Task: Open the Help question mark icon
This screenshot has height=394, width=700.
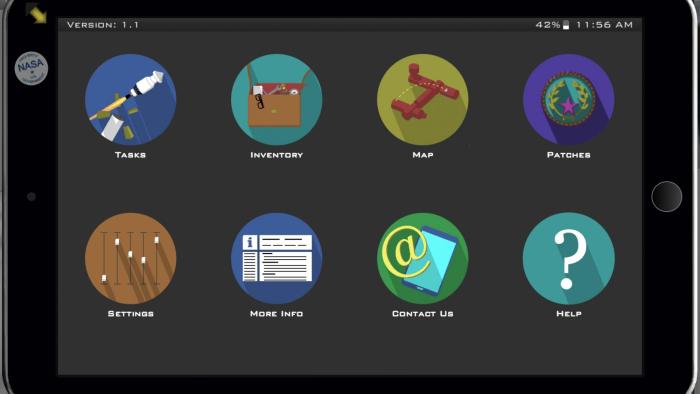Action: pyautogui.click(x=568, y=258)
